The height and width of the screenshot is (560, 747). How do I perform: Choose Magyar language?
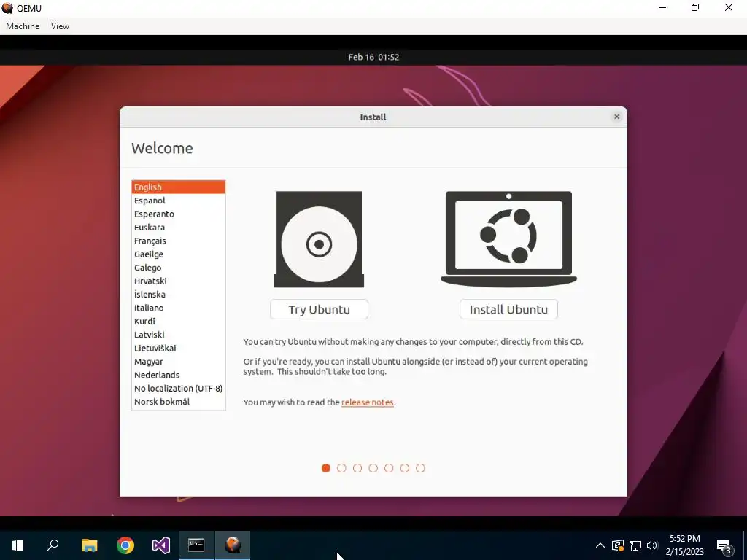pyautogui.click(x=179, y=362)
